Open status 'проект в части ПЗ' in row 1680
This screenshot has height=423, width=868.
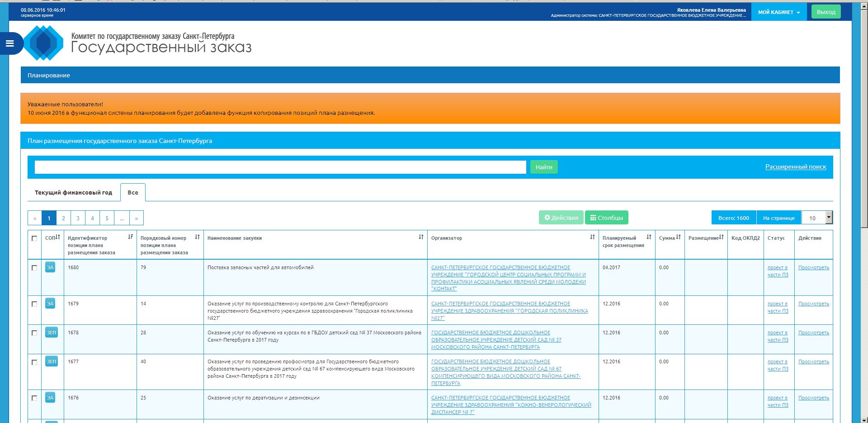coord(778,271)
